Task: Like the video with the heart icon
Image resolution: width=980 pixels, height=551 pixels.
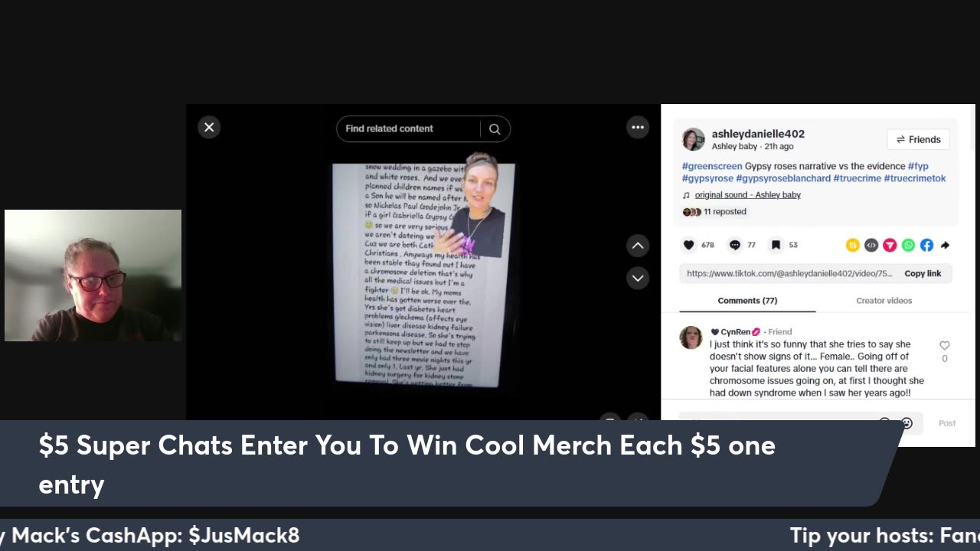Action: point(689,245)
